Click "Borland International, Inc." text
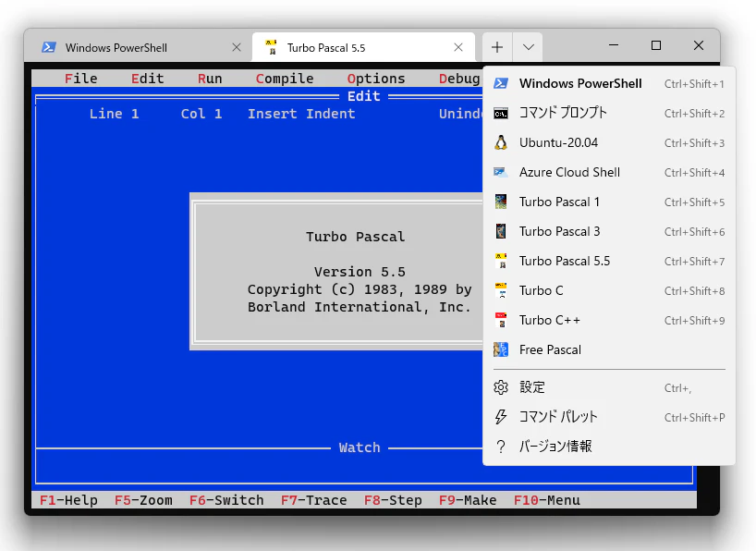 tap(360, 307)
